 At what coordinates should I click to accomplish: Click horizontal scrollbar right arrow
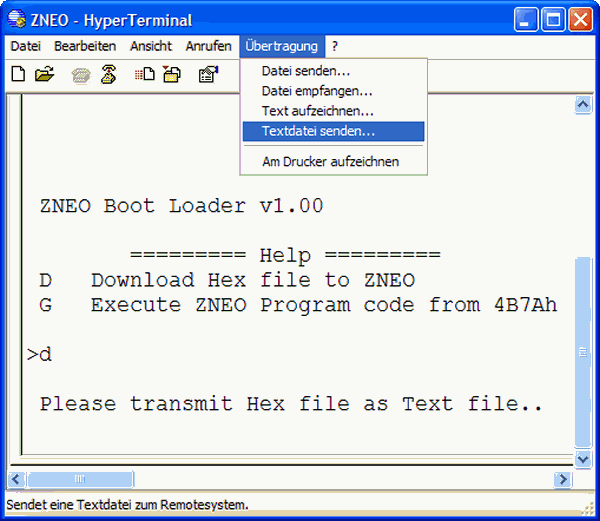pyautogui.click(x=562, y=479)
